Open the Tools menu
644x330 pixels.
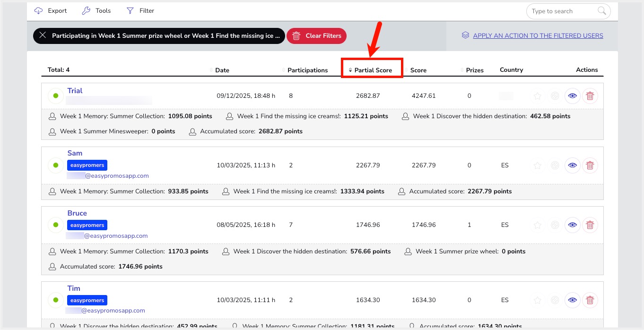[96, 11]
